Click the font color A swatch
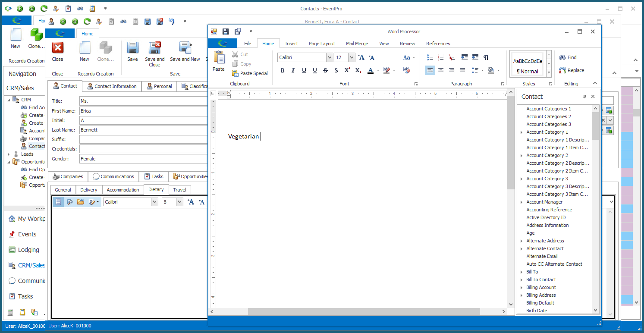644x333 pixels. (370, 70)
